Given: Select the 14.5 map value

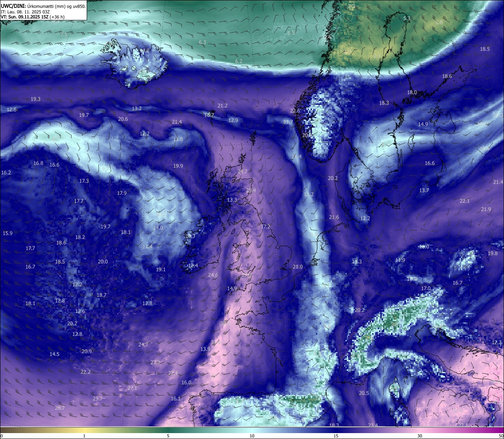Looking at the screenshot, I should pos(54,354).
